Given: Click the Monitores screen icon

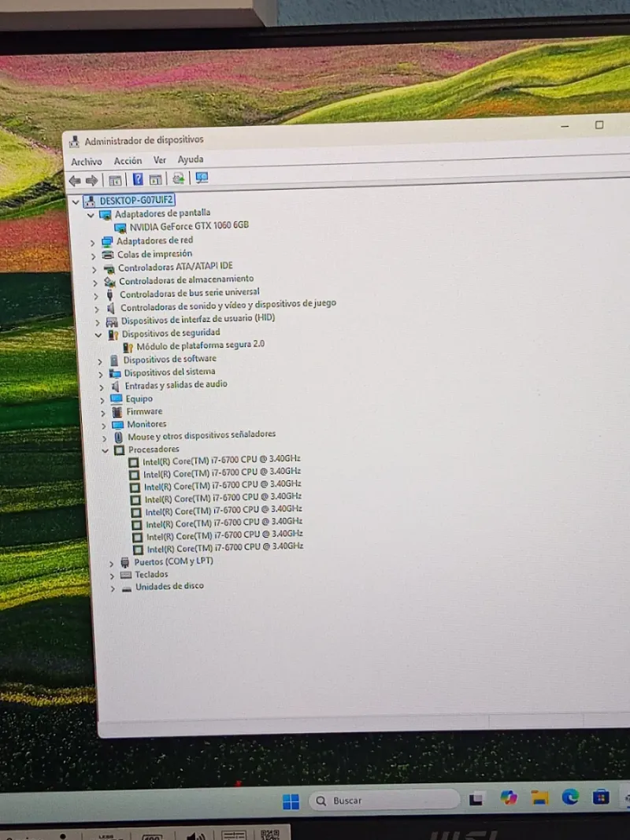Looking at the screenshot, I should click(x=117, y=425).
